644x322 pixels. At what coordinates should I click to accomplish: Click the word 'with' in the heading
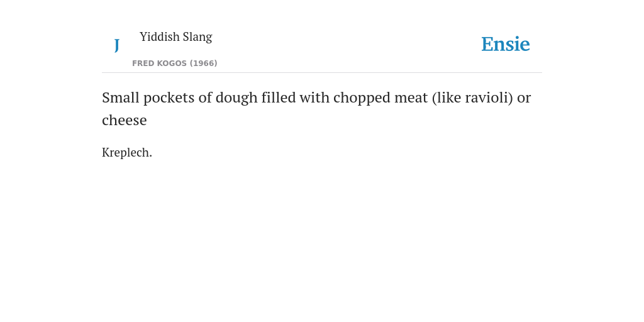tap(314, 97)
